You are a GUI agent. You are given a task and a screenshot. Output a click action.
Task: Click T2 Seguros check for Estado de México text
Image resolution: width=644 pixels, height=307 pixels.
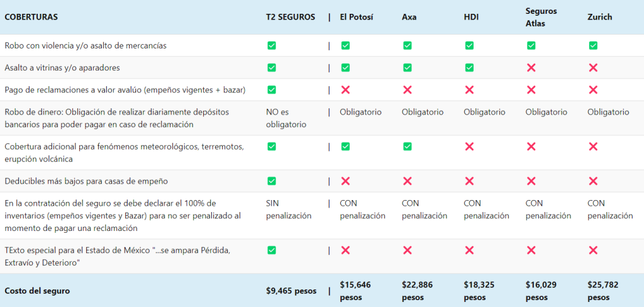[272, 250]
